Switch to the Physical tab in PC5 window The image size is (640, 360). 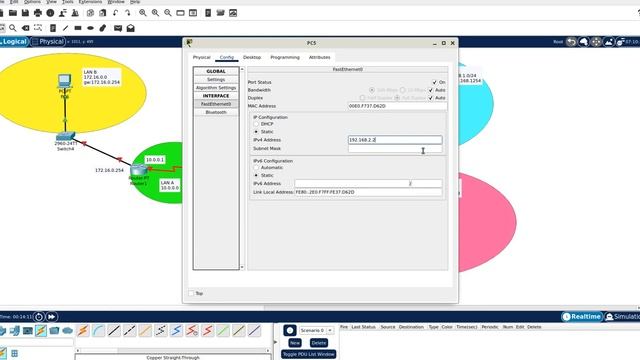click(202, 57)
